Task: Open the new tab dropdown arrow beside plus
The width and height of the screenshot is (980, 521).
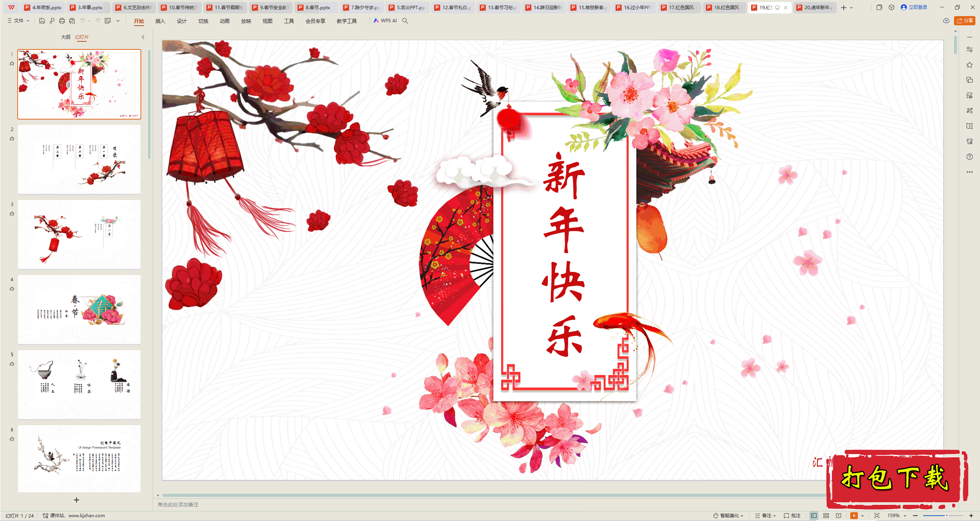Action: [851, 8]
